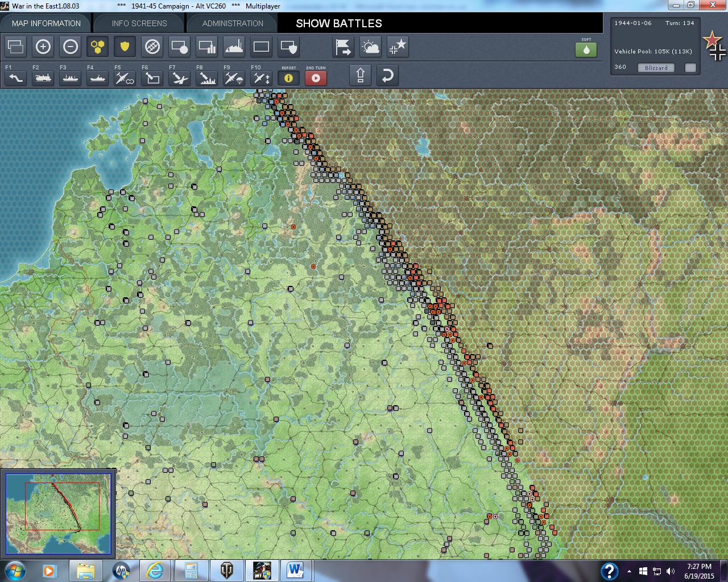The height and width of the screenshot is (582, 728).
Task: Select F3 naval transport ship icon
Action: [x=70, y=78]
